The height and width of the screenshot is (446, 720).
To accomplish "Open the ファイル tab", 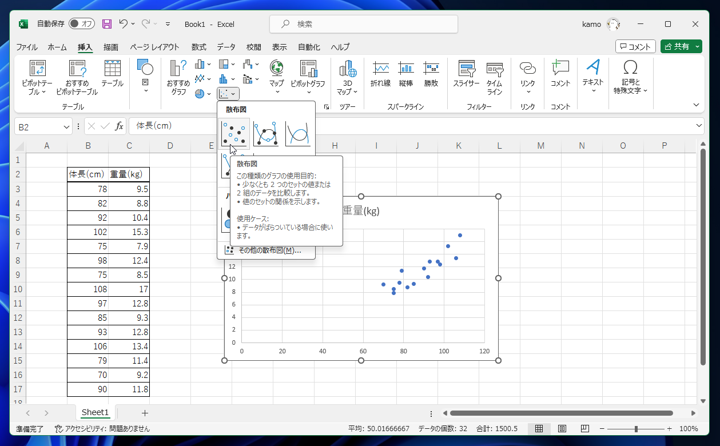I will pos(27,47).
